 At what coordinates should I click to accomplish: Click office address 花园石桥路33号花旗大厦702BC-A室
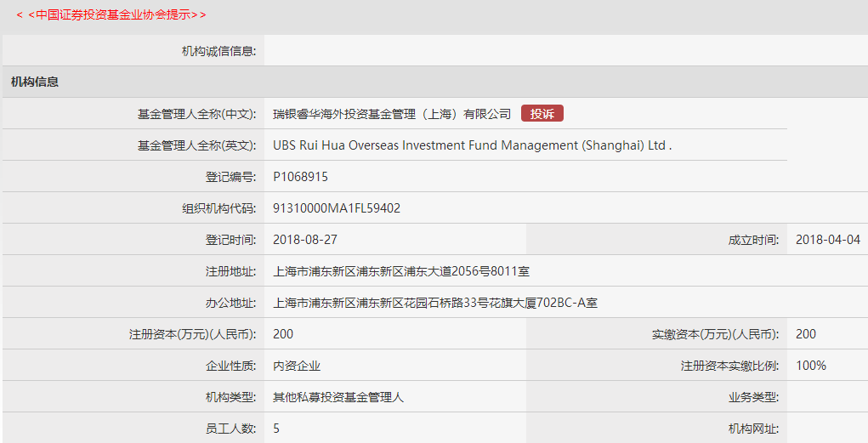501,303
